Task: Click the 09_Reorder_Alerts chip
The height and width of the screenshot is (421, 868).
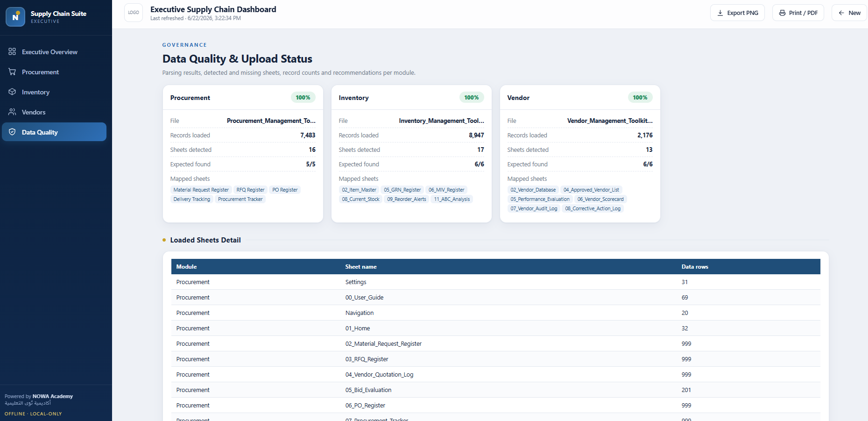Action: coord(407,199)
